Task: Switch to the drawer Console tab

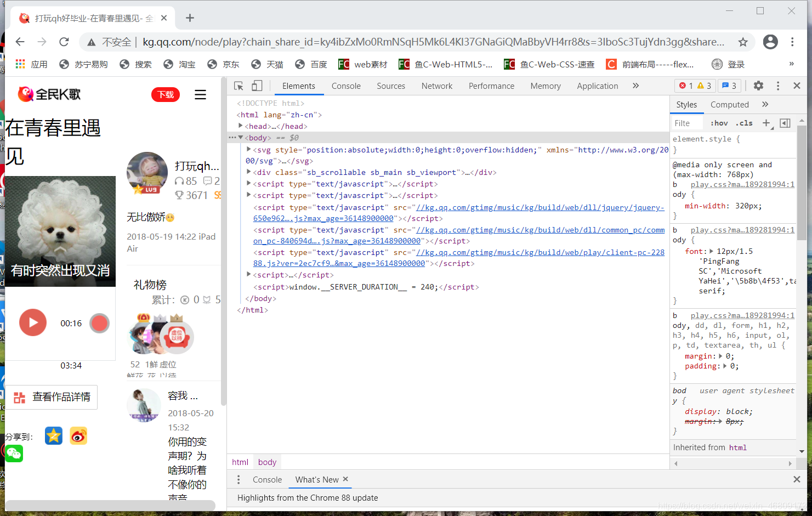Action: coord(267,479)
